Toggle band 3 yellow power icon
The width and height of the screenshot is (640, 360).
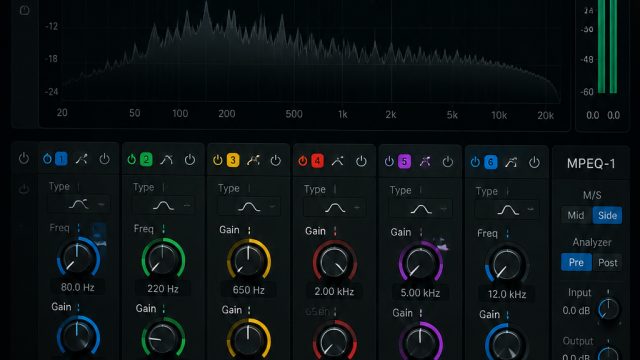(218, 160)
